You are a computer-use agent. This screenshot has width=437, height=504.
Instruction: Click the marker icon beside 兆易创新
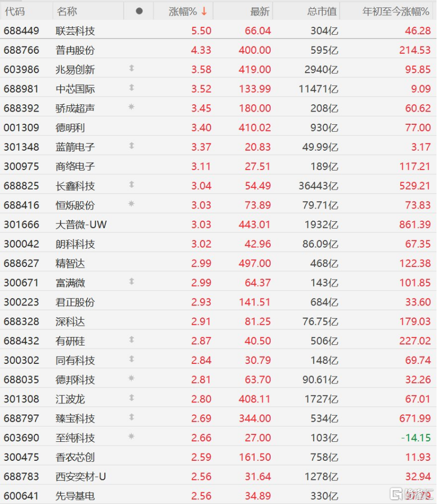(x=132, y=68)
